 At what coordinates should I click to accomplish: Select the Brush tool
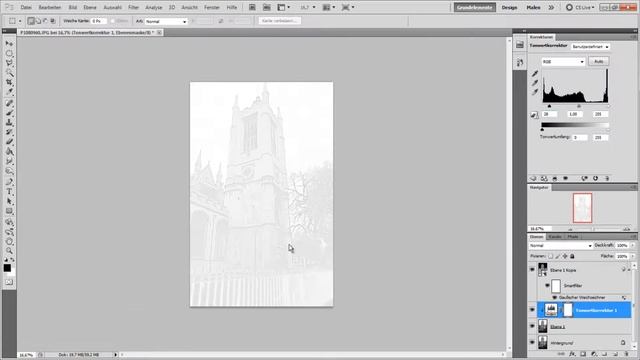pos(9,113)
